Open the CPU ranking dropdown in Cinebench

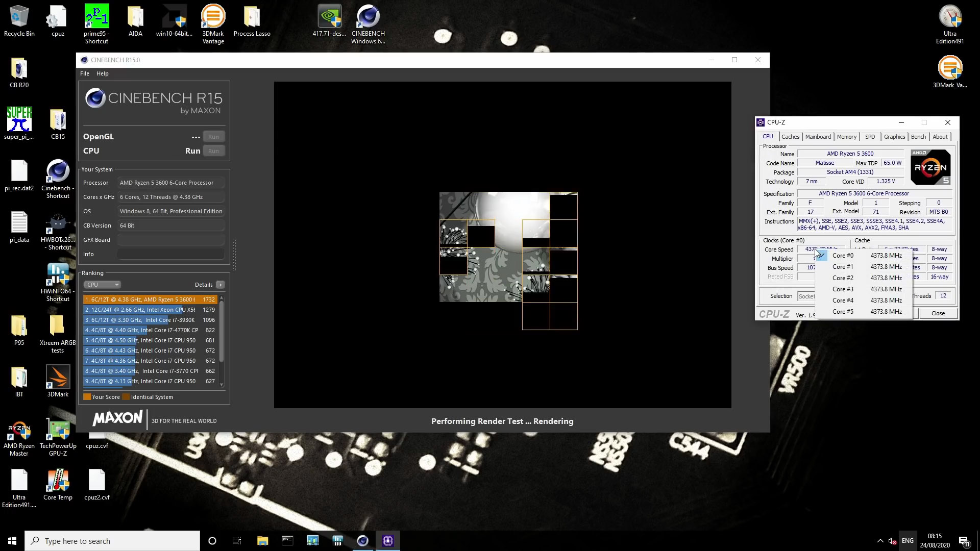point(102,285)
